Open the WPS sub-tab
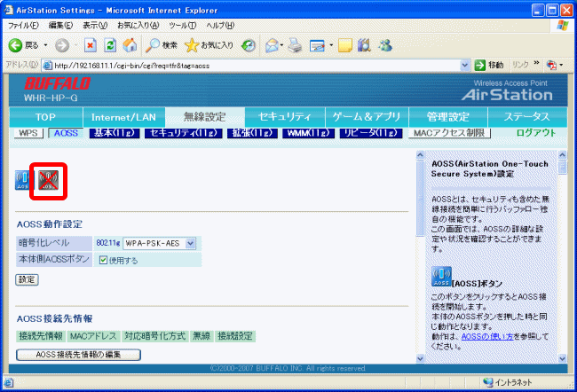577x392 pixels. (28, 133)
